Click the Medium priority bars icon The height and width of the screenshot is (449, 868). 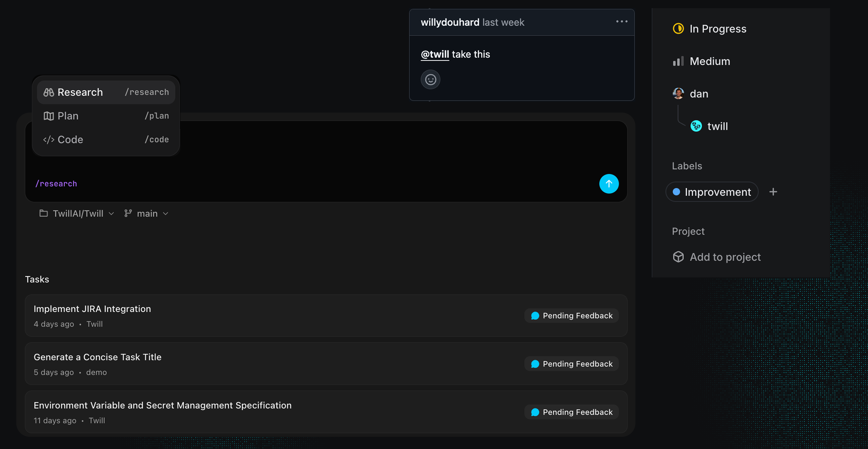tap(678, 61)
